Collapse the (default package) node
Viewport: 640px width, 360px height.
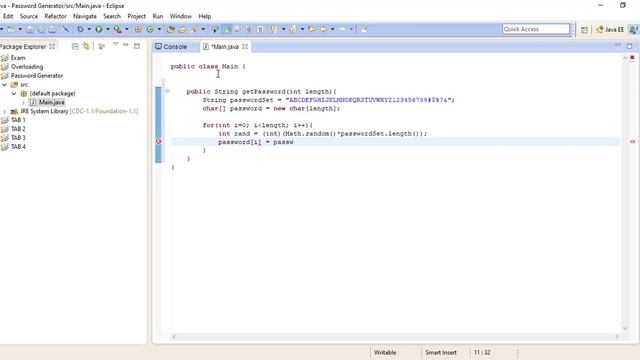pos(14,93)
